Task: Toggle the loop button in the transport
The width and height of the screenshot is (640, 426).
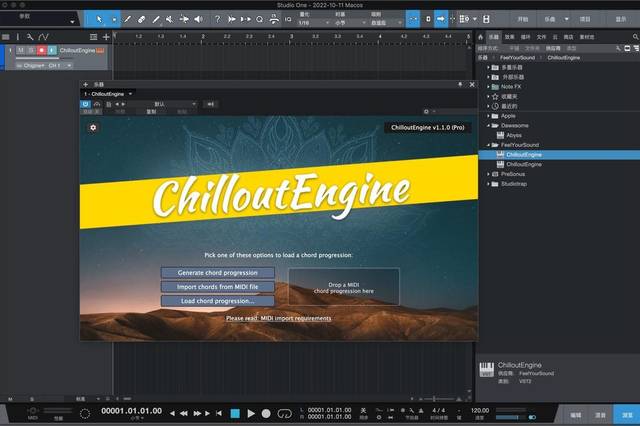Action: coord(284,414)
